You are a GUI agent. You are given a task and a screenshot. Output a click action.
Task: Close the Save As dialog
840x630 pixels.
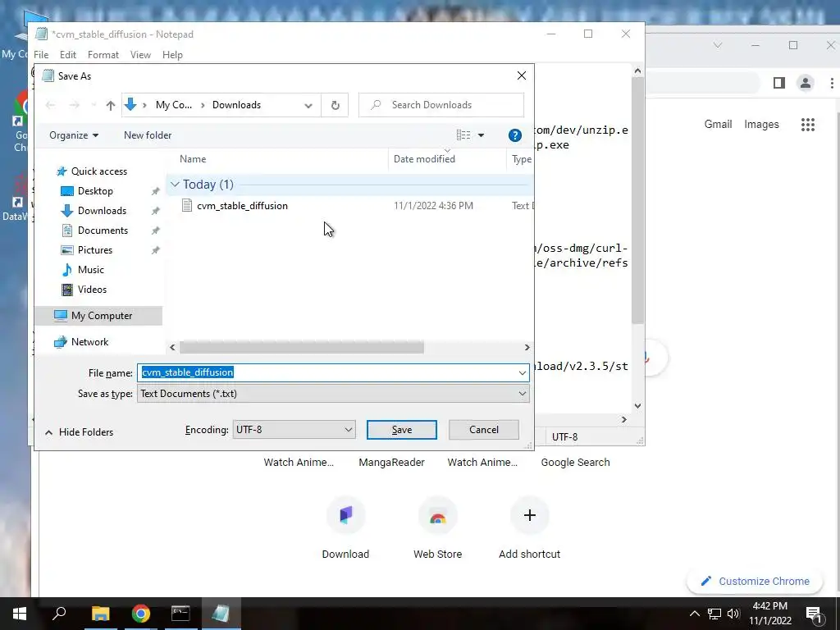click(x=521, y=76)
